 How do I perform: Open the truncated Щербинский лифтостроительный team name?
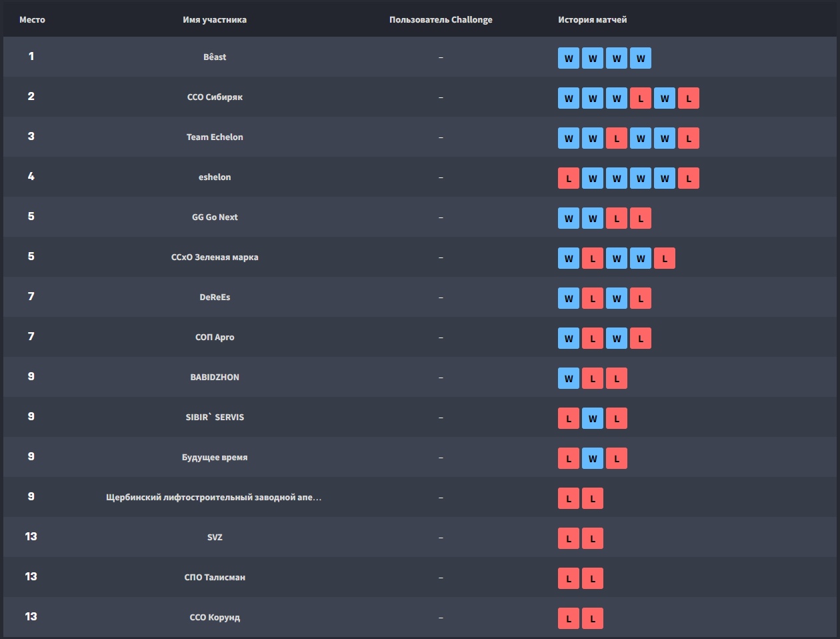[x=213, y=497]
